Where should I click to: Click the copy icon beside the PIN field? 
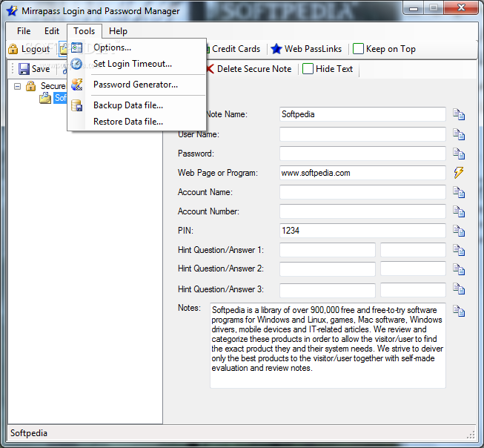point(459,231)
